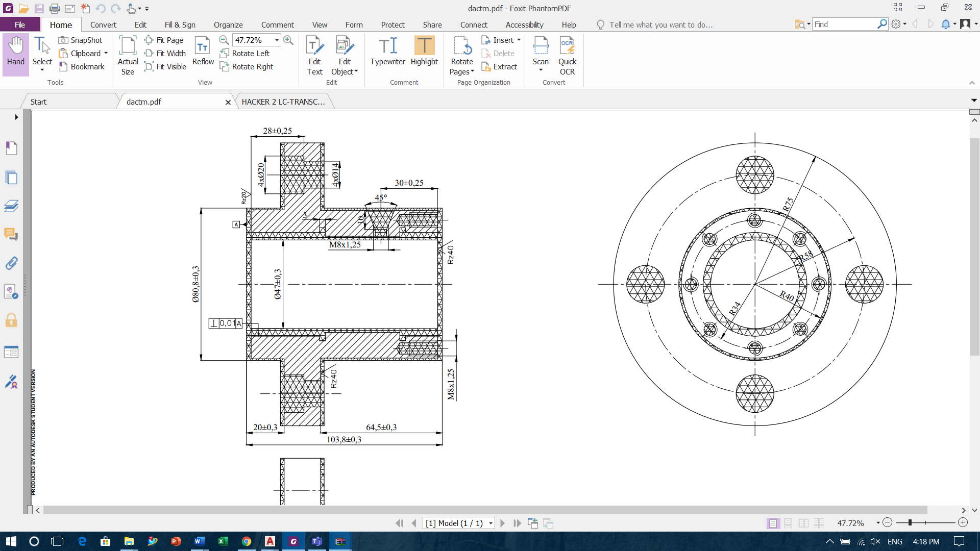Expand the Scan dropdown
Viewport: 980px width, 551px height.
tap(541, 70)
